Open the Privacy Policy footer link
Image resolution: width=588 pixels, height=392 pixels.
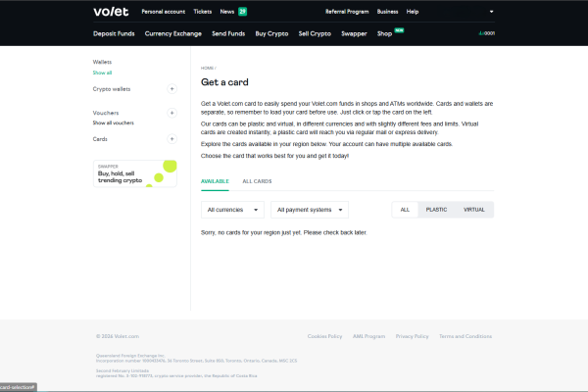[413, 336]
